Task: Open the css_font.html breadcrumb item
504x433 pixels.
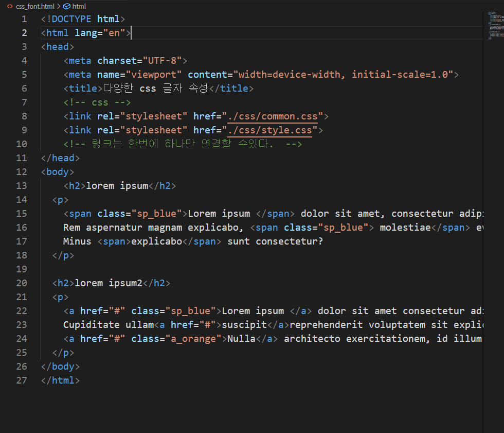Action: point(35,6)
